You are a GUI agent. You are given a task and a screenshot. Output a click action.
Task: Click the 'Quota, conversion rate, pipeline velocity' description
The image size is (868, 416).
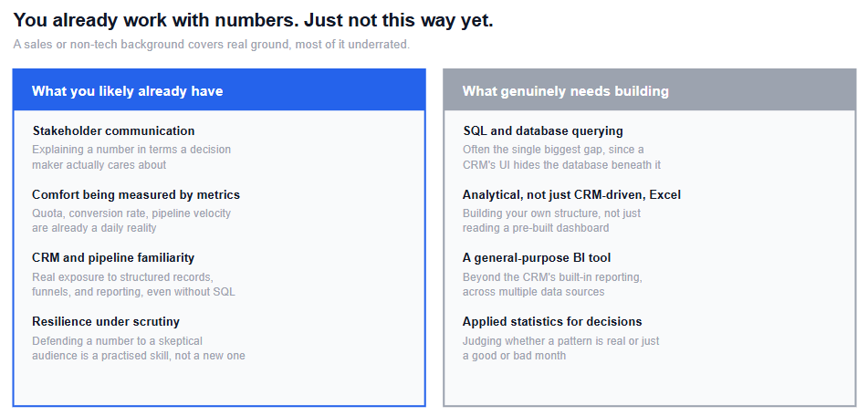pyautogui.click(x=131, y=220)
